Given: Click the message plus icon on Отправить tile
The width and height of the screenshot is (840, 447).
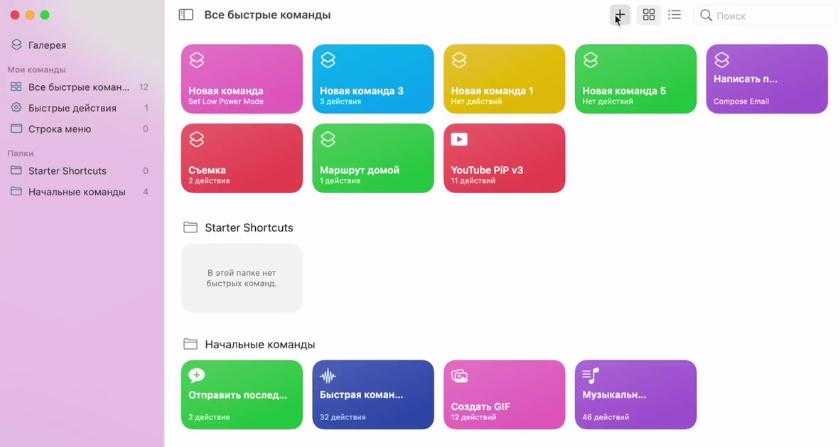Looking at the screenshot, I should (197, 376).
